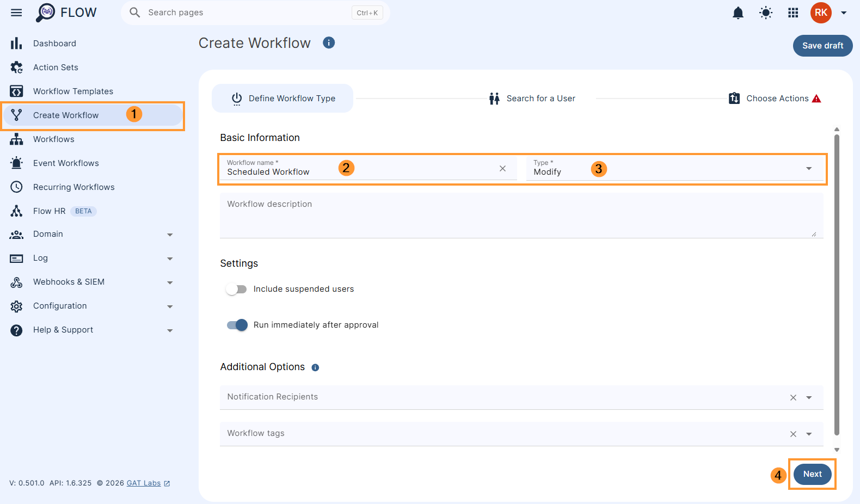Open the Type dropdown showing Modify

click(674, 169)
